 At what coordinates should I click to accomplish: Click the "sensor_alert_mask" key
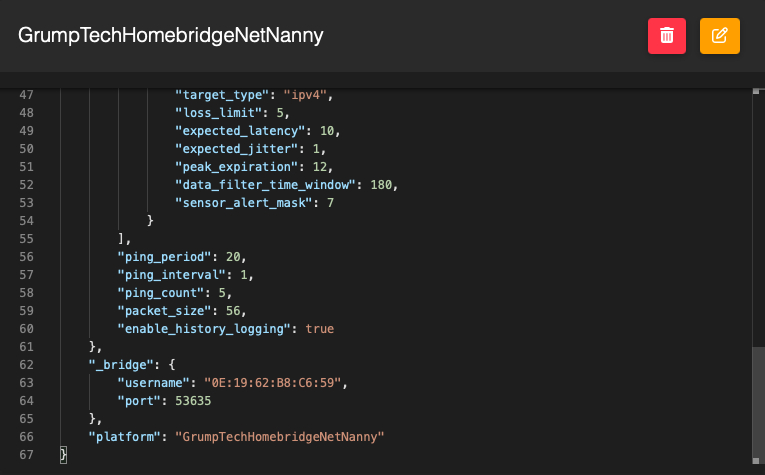(x=244, y=203)
